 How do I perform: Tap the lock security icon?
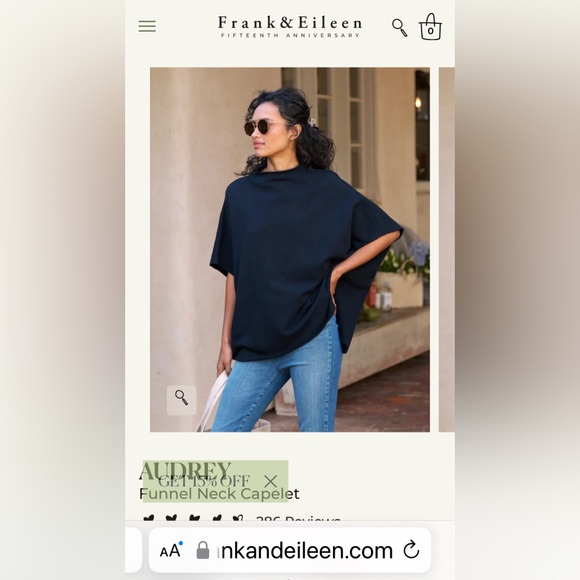pyautogui.click(x=203, y=550)
